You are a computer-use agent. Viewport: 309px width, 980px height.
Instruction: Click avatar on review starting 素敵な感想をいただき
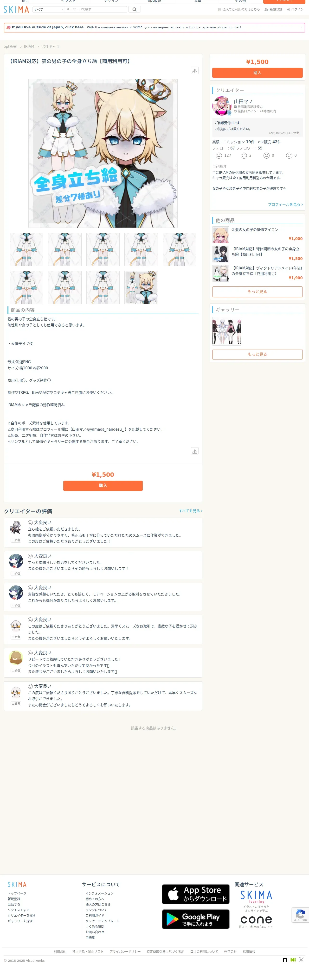click(x=16, y=593)
